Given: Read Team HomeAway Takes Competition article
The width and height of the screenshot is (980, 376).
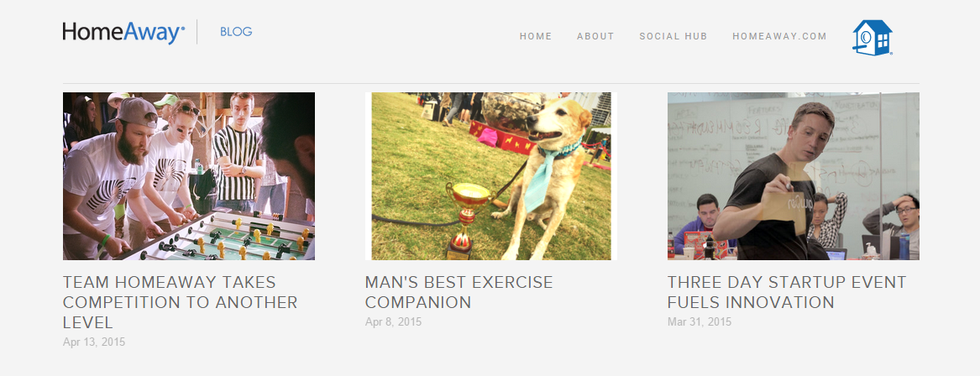Looking at the screenshot, I should [x=181, y=302].
